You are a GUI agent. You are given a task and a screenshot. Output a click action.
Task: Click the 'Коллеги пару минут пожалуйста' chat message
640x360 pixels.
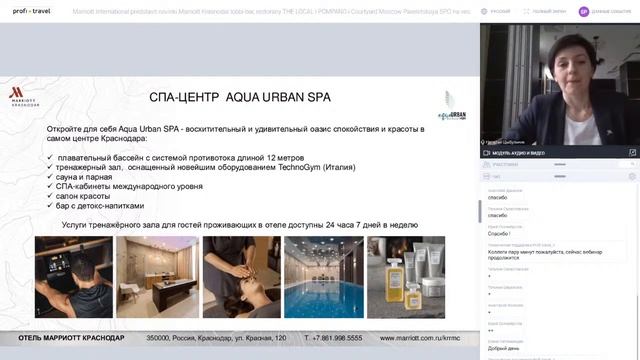(x=545, y=255)
